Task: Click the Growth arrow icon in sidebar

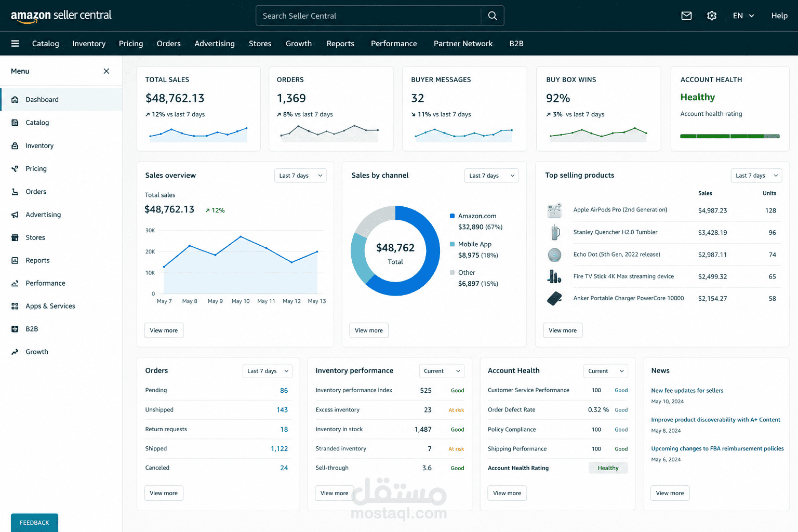Action: point(15,352)
